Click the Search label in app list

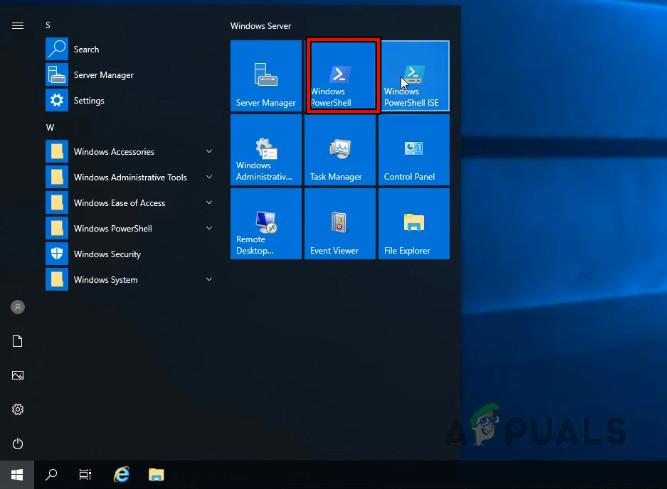pos(86,49)
